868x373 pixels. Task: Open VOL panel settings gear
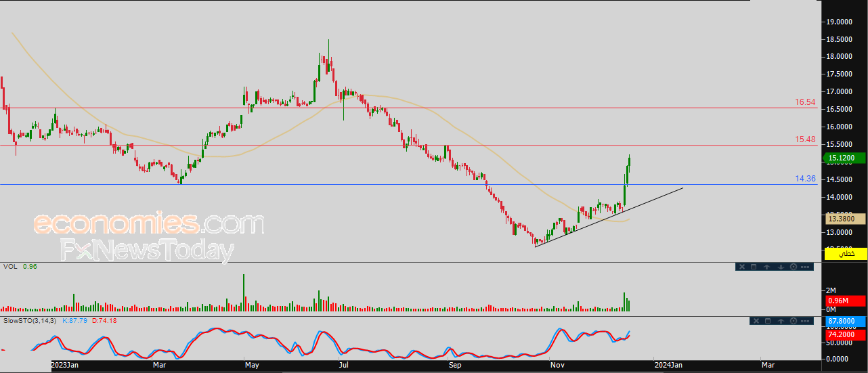[x=794, y=267]
